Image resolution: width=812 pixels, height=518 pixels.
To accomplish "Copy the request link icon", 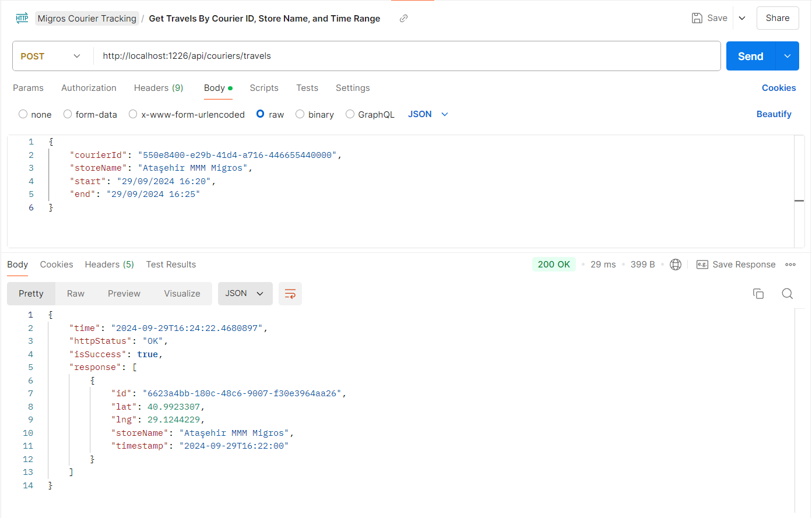I will (x=403, y=19).
